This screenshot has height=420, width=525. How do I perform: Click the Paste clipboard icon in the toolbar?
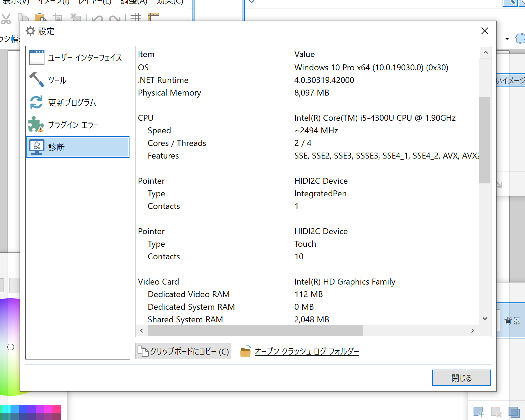(x=41, y=18)
